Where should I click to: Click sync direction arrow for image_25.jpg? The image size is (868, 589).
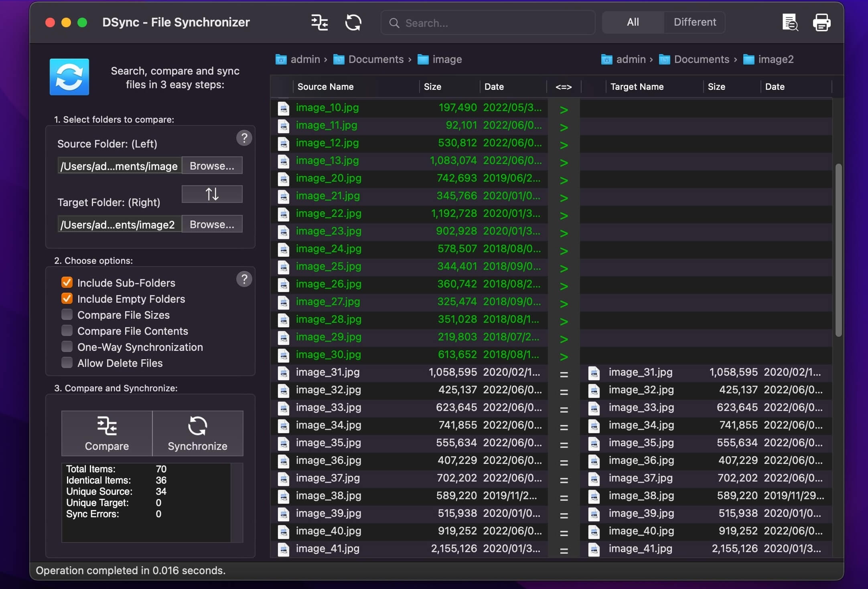click(564, 268)
